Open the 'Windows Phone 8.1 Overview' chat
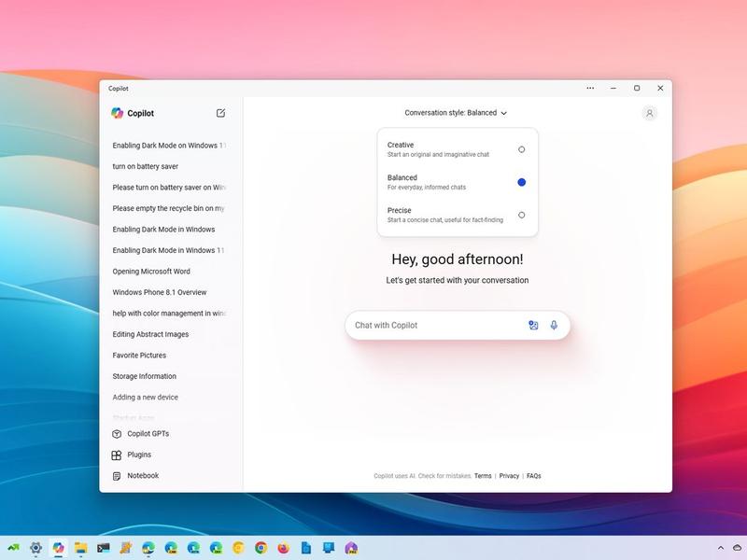747x560 pixels. pyautogui.click(x=159, y=292)
